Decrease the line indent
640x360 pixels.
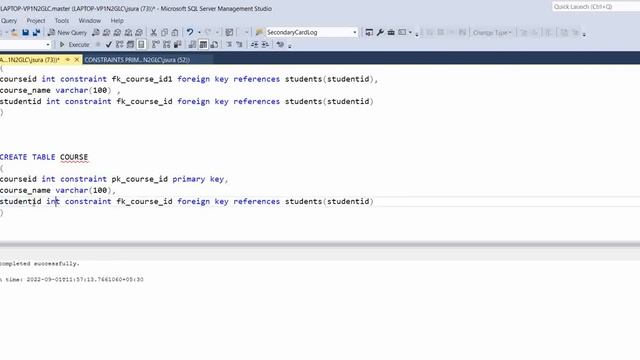tap(254, 44)
